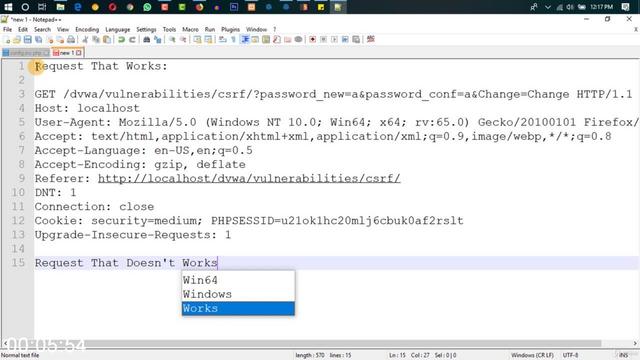The width and height of the screenshot is (640, 360).
Task: Click the Close All toolbar icon
Action: pos(60,39)
